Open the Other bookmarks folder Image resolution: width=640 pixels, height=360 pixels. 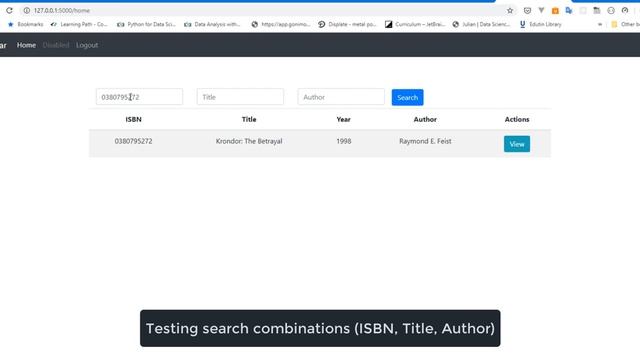tap(625, 24)
